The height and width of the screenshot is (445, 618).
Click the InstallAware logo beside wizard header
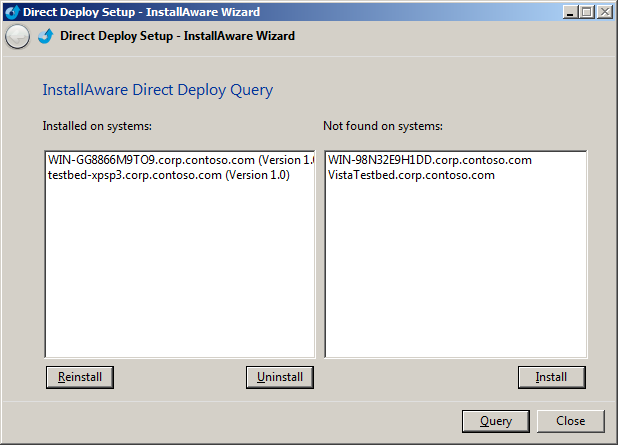(45, 36)
